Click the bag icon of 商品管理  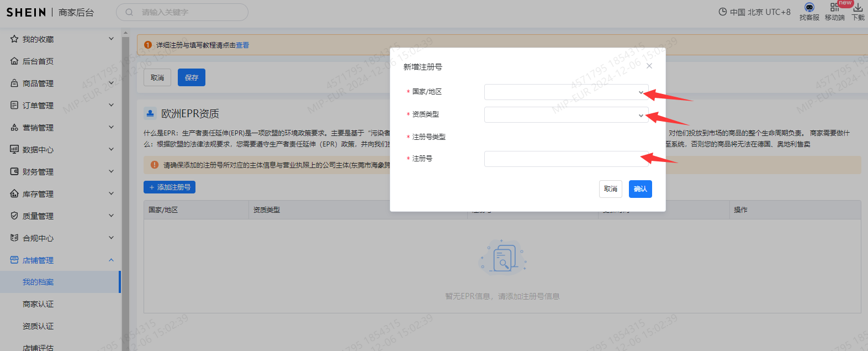pos(14,83)
